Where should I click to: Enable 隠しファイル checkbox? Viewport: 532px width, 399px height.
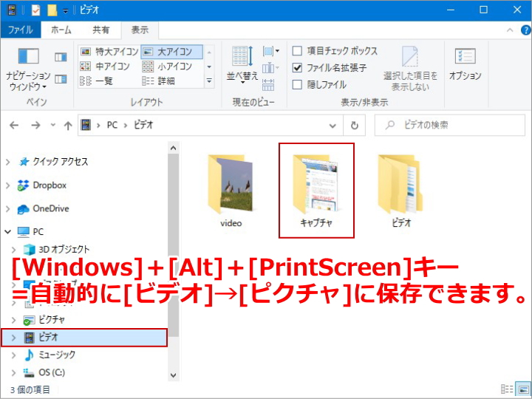click(x=297, y=84)
